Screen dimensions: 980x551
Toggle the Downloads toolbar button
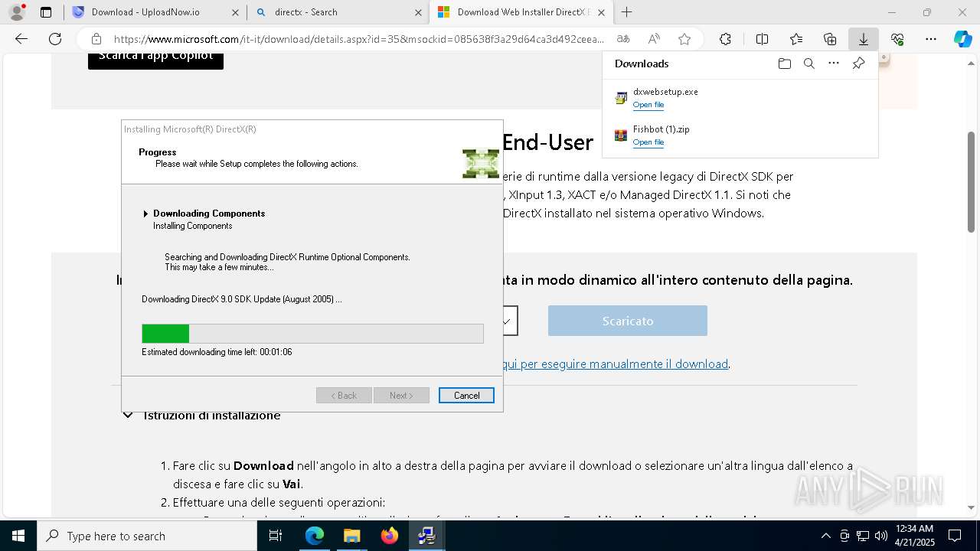(863, 39)
